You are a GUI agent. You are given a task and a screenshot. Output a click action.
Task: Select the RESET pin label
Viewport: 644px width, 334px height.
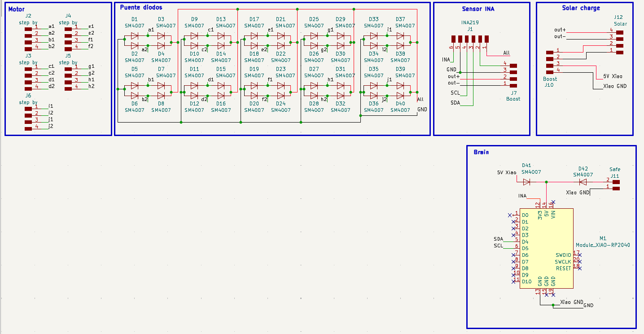pyautogui.click(x=564, y=268)
